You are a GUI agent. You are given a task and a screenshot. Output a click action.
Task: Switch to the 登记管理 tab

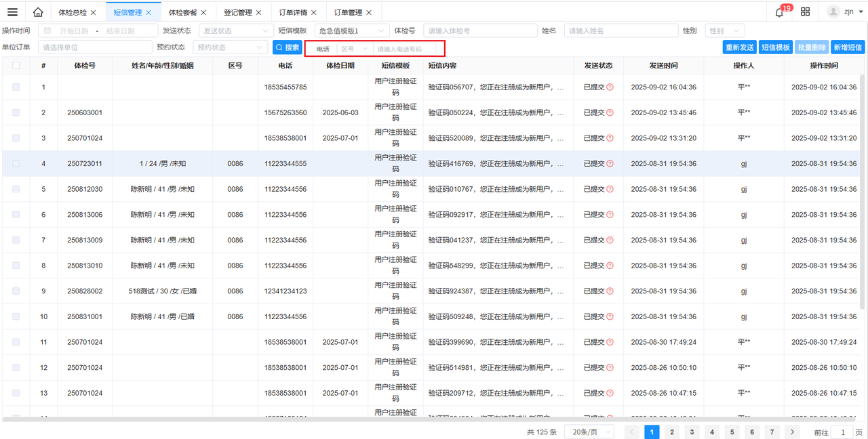238,13
